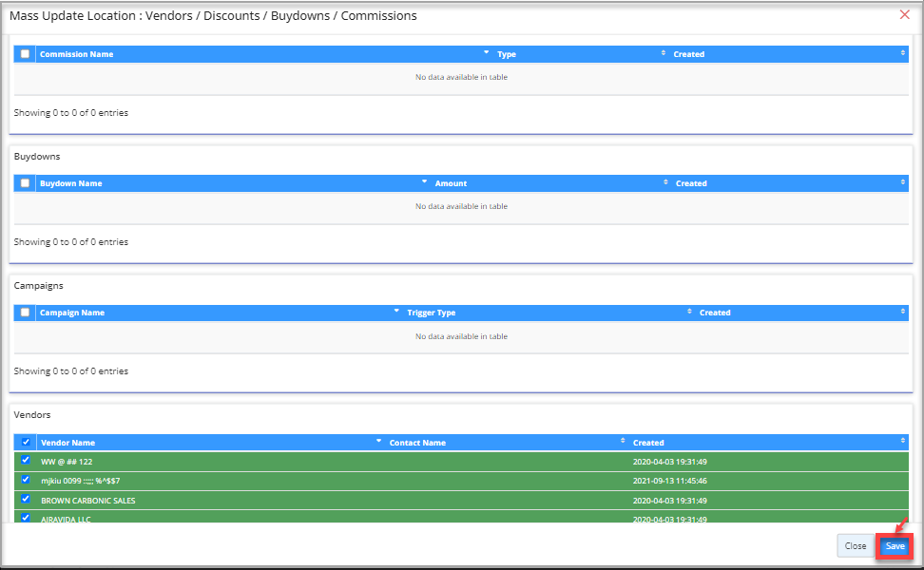Image resolution: width=924 pixels, height=570 pixels.
Task: Uncheck the mjkiu 0099 vendor checkbox
Action: coord(26,480)
